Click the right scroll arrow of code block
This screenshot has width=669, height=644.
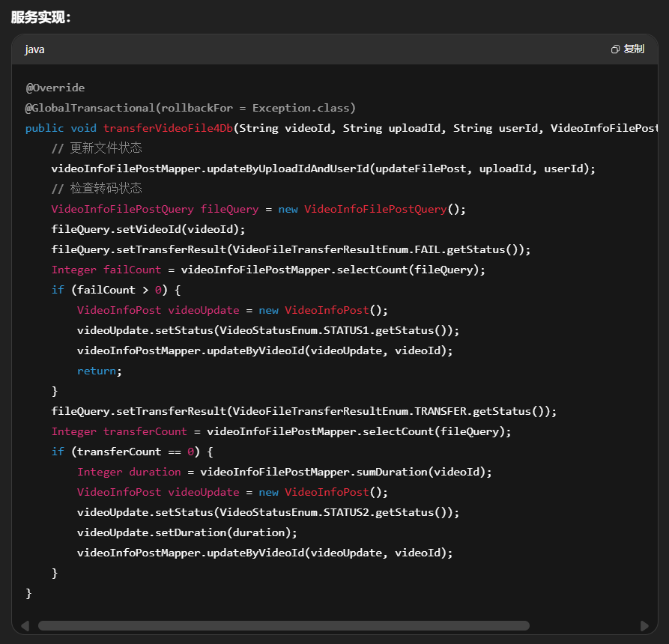pyautogui.click(x=644, y=625)
